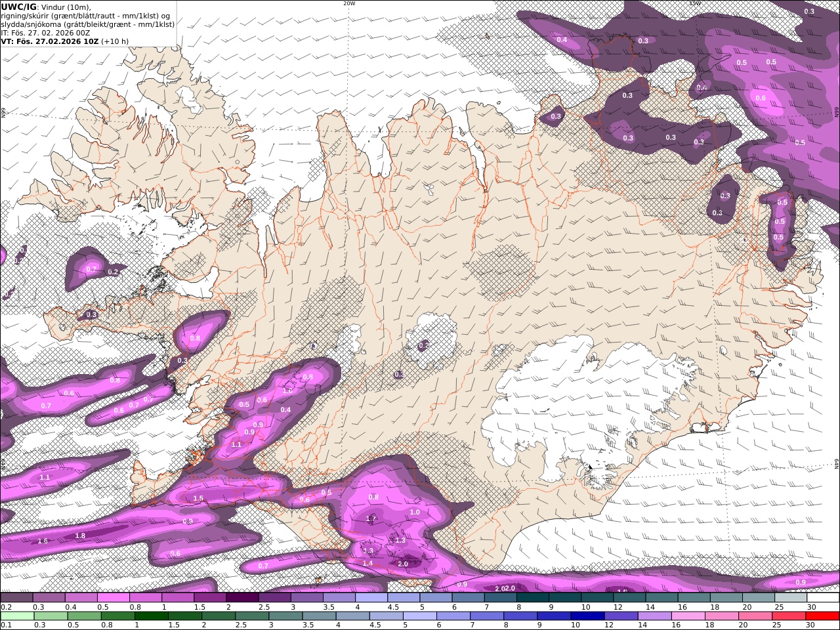This screenshot has height=630, width=840.
Task: Click the red 30 swatch in bottom legend row
Action: pos(823,616)
